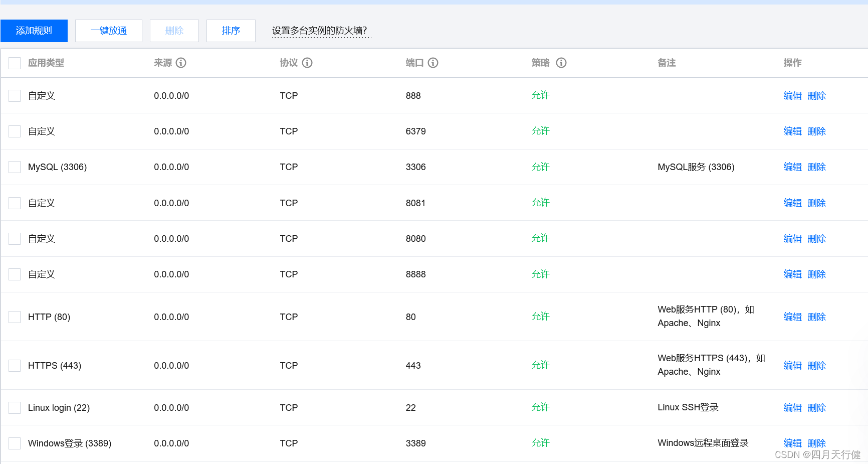The width and height of the screenshot is (868, 464).
Task: Edit the port 888 rule
Action: [792, 96]
